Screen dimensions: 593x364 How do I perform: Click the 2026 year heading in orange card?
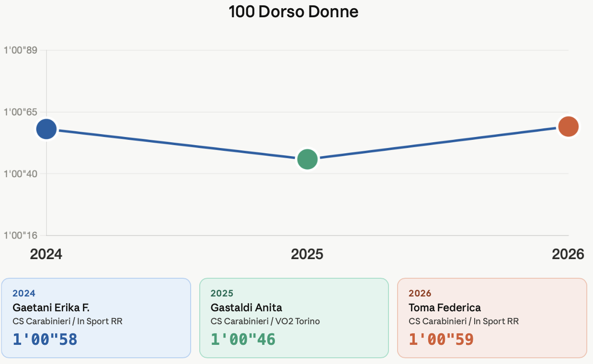pos(420,293)
